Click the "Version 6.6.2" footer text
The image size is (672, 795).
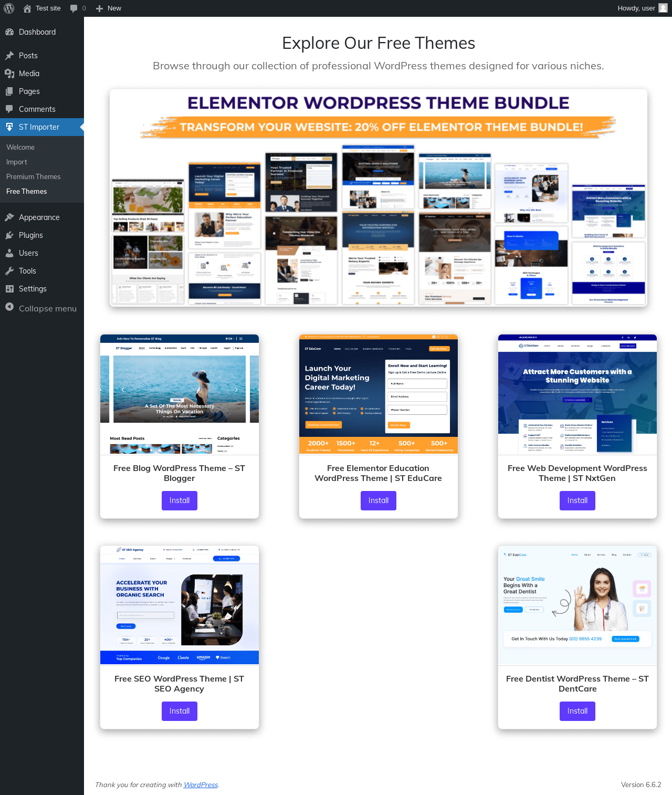[641, 784]
